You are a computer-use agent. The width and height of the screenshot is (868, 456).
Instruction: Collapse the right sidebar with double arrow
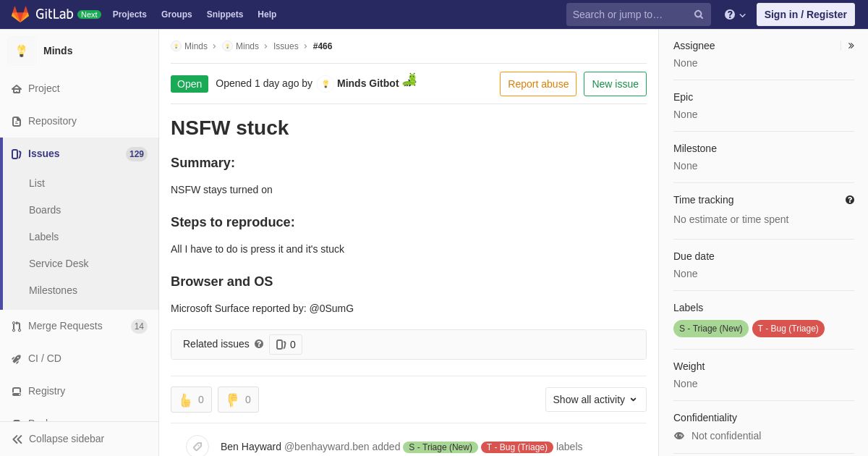coord(851,46)
